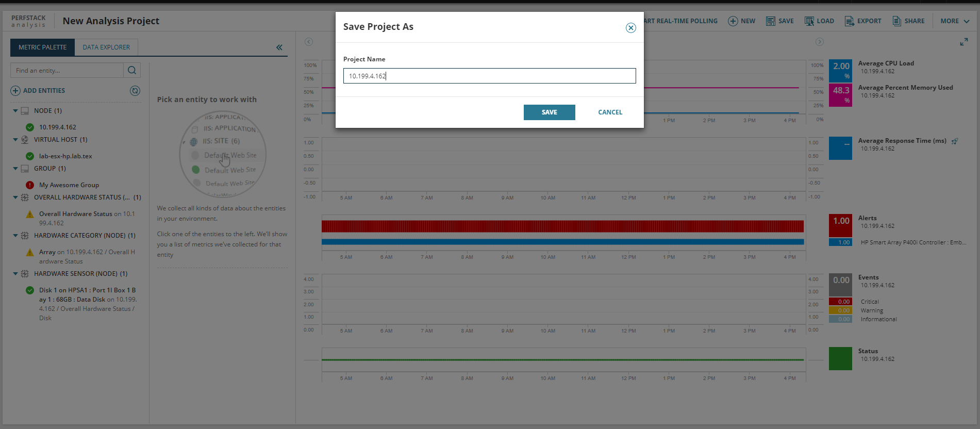Close the Save Project As dialog
Viewport: 980px width, 429px height.
630,28
